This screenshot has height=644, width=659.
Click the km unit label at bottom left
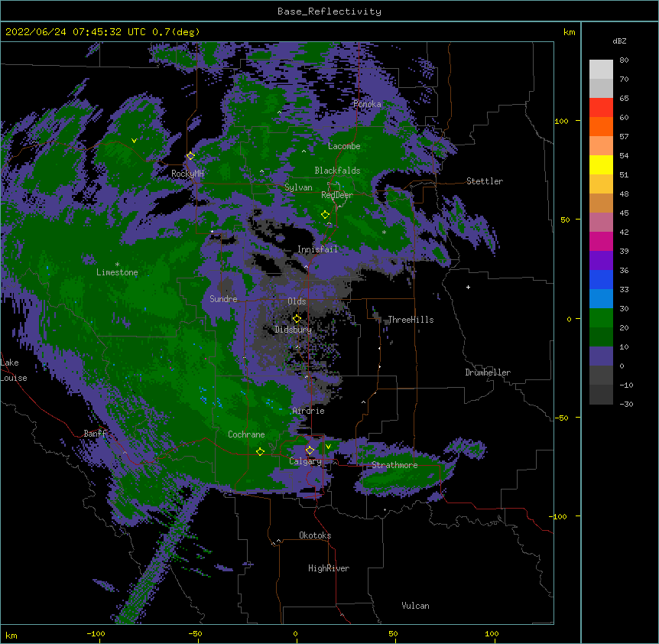click(x=11, y=635)
